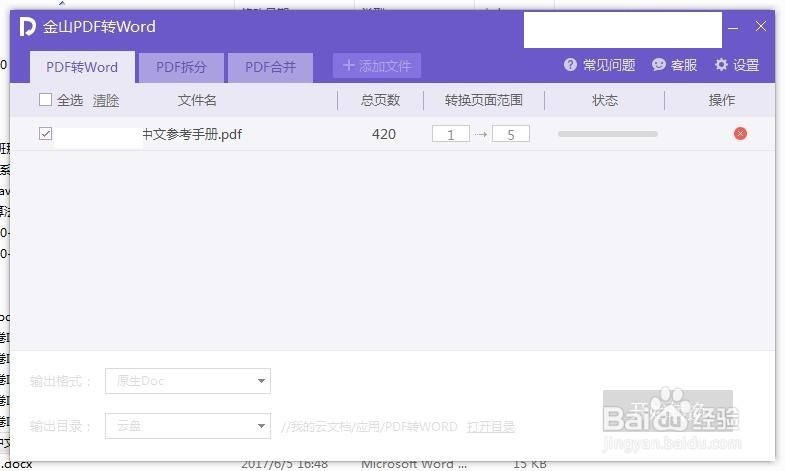Edit the end page field showing 5
The height and width of the screenshot is (471, 785).
point(511,134)
